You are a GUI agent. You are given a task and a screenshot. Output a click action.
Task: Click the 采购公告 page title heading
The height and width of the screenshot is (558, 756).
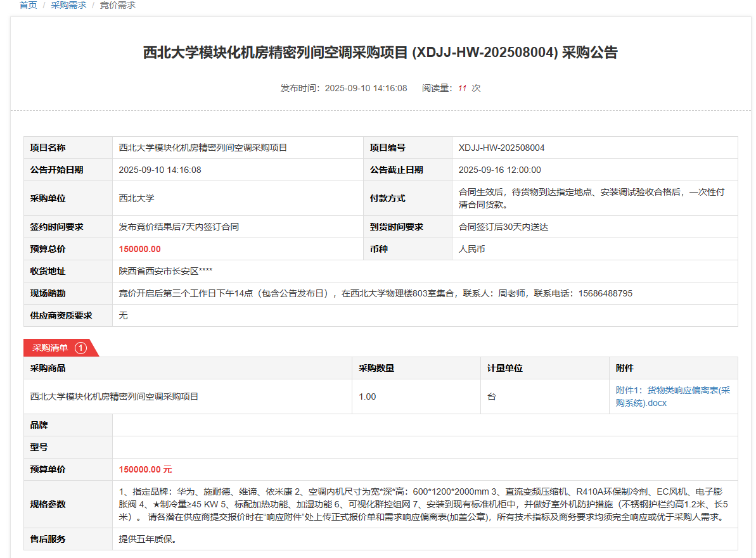(380, 53)
